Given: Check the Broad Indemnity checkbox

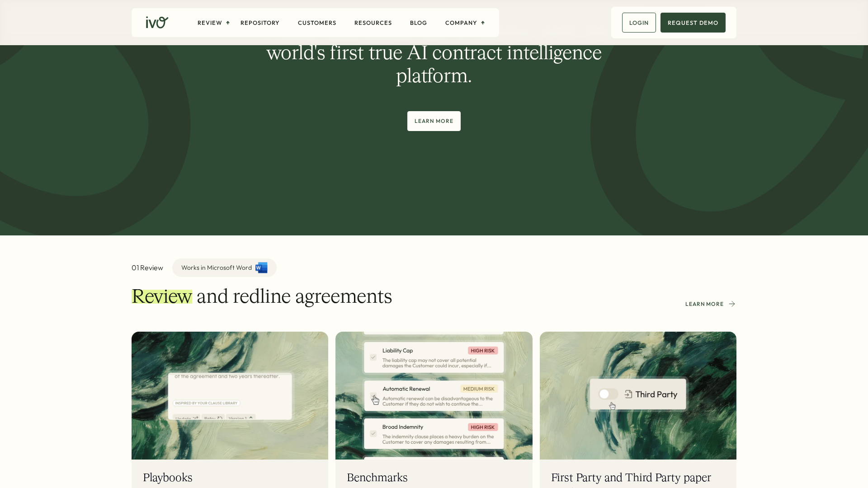Looking at the screenshot, I should point(373,433).
